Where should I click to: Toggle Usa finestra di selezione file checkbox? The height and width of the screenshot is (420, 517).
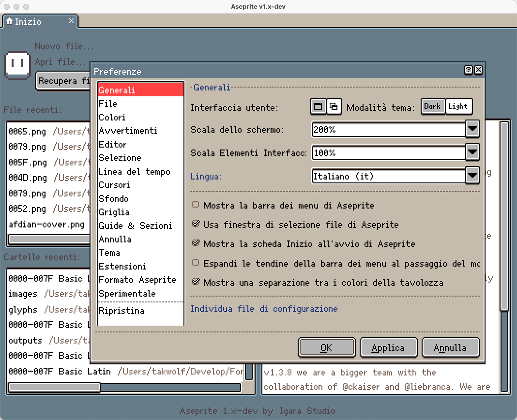[x=196, y=224]
